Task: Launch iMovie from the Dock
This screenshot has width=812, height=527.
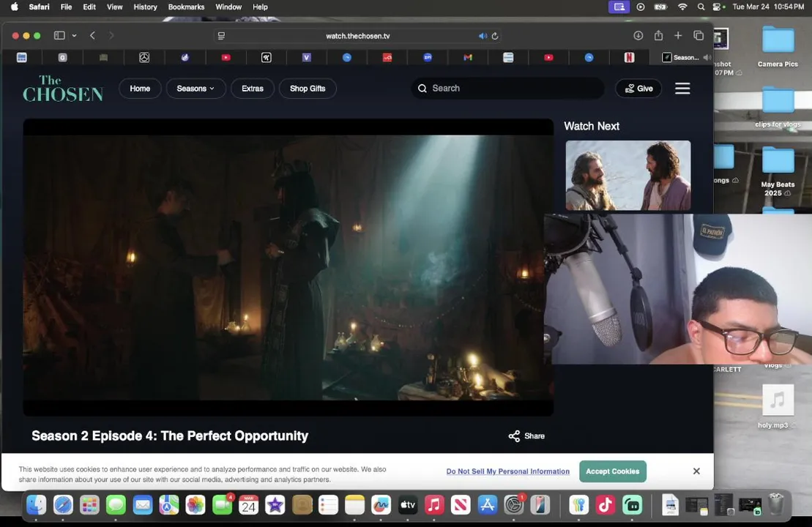Action: [x=275, y=505]
